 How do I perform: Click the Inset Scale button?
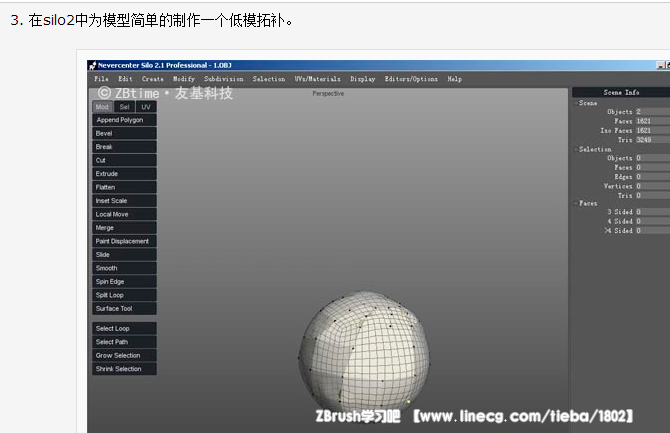click(x=124, y=201)
